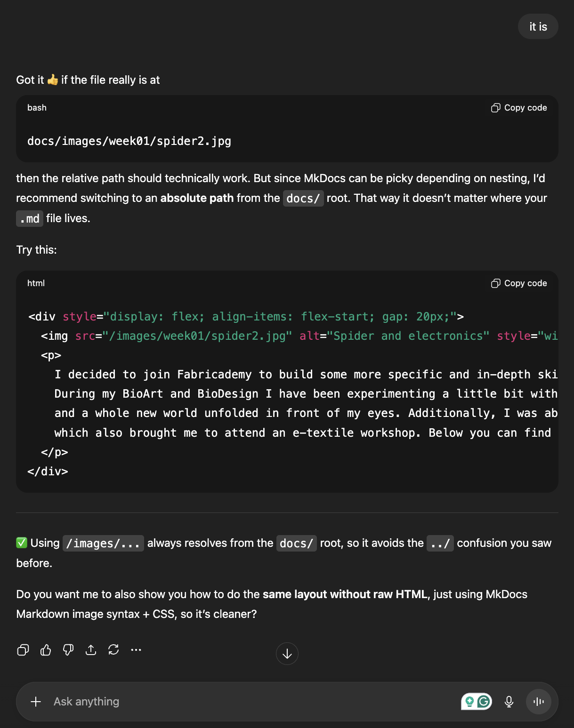
Task: Click the inline .md code snippet
Action: click(x=30, y=219)
